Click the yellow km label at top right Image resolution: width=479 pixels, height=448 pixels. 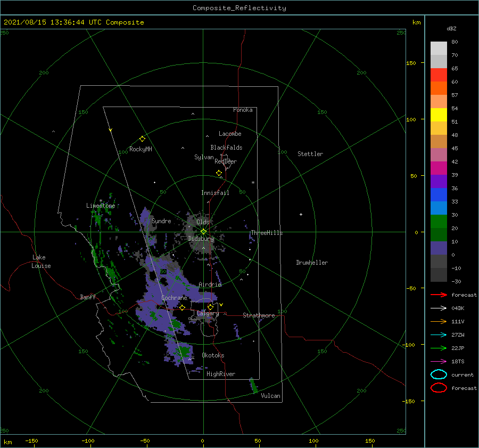[416, 22]
